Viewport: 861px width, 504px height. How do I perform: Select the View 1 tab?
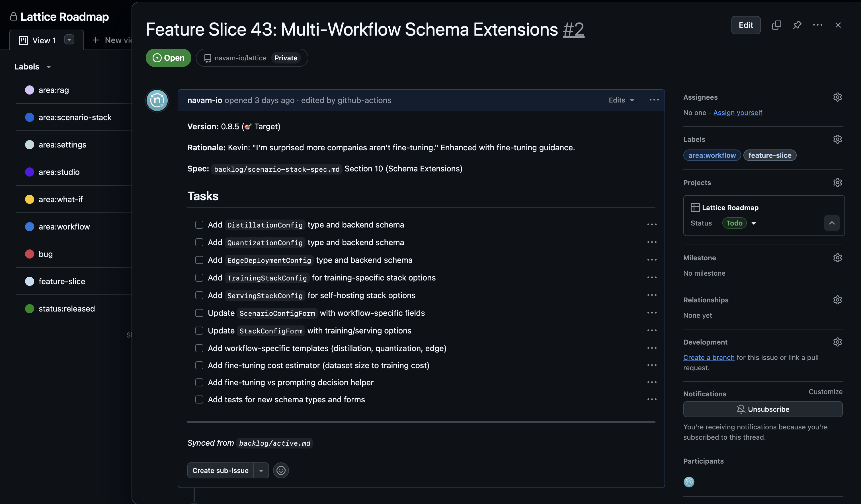pyautogui.click(x=44, y=40)
